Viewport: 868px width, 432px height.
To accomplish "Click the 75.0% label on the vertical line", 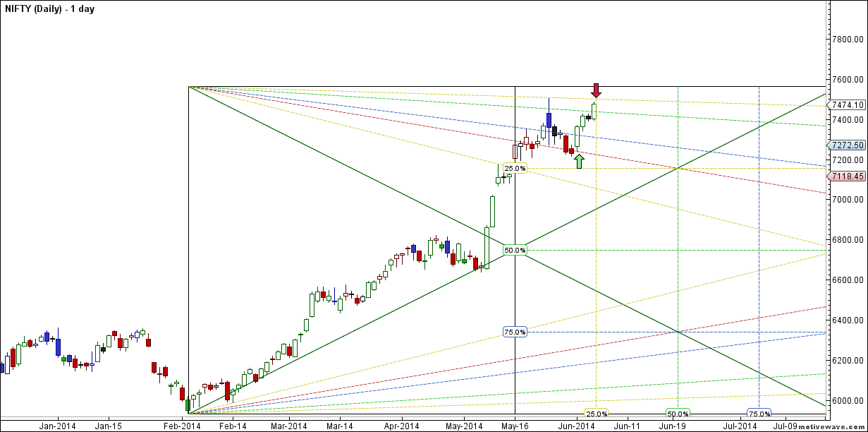I will 515,332.
